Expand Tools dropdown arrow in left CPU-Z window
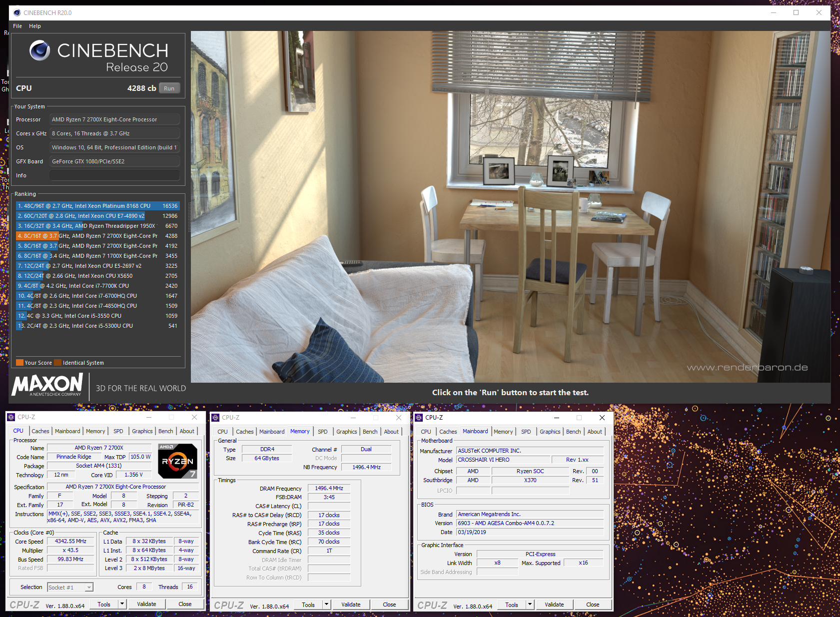The height and width of the screenshot is (617, 840). 121,604
